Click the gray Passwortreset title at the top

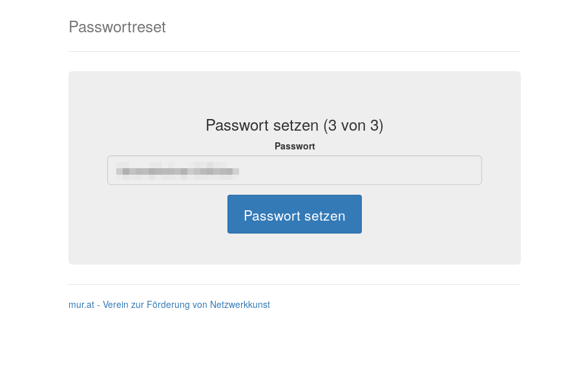pos(117,27)
